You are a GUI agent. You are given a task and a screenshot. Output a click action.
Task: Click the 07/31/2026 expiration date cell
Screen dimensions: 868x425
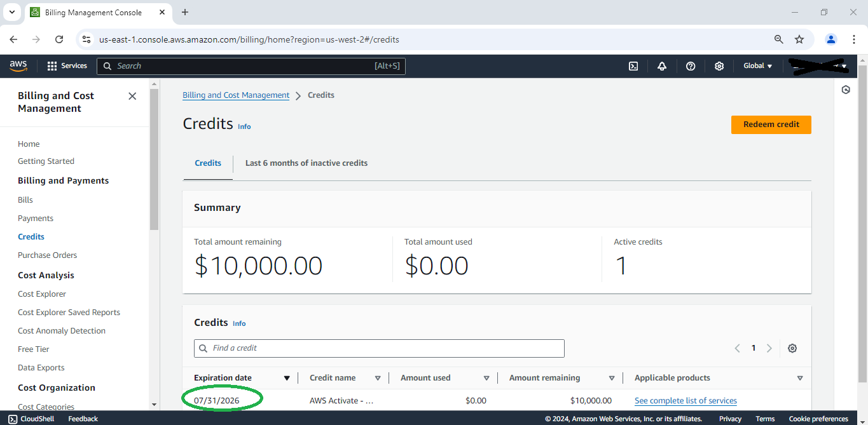217,401
